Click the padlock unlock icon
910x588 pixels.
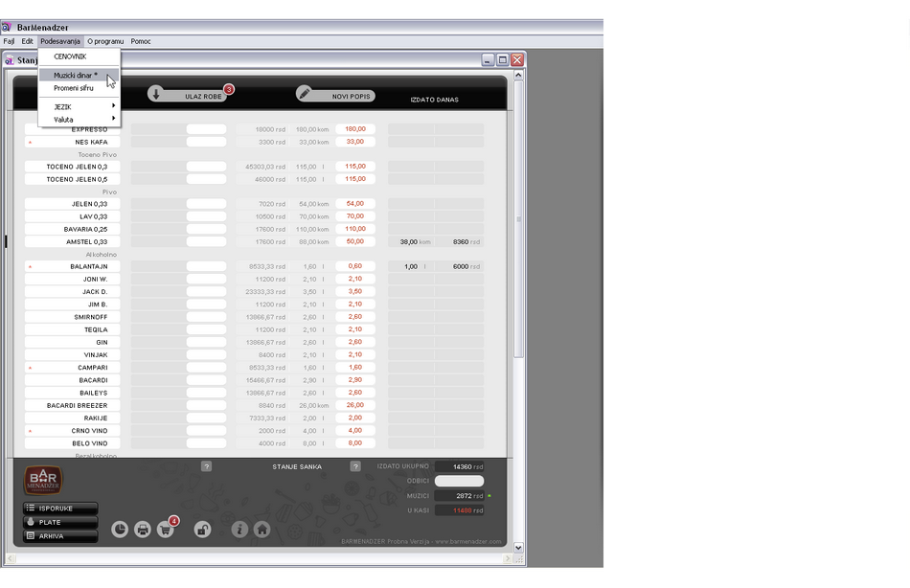click(x=202, y=530)
